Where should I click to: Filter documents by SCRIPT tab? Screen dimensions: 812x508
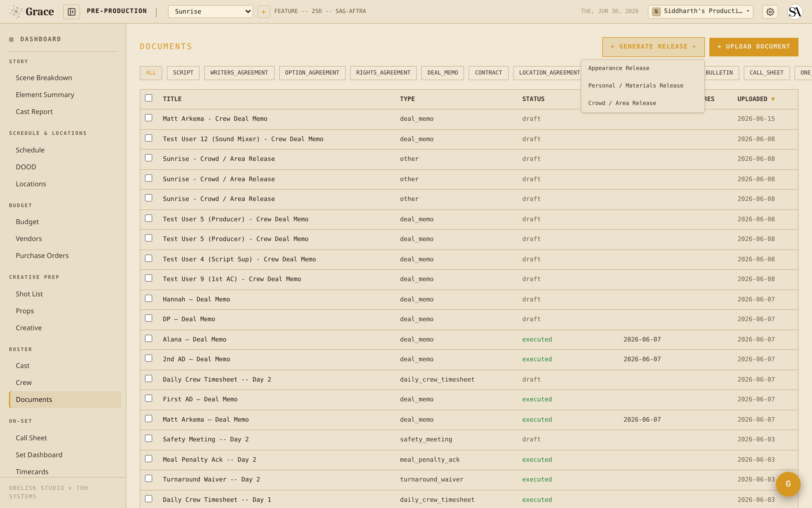183,73
